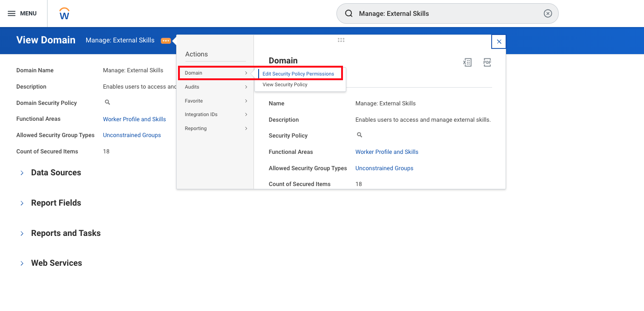Click the Actions heading in the popup
The height and width of the screenshot is (311, 644).
tap(197, 54)
